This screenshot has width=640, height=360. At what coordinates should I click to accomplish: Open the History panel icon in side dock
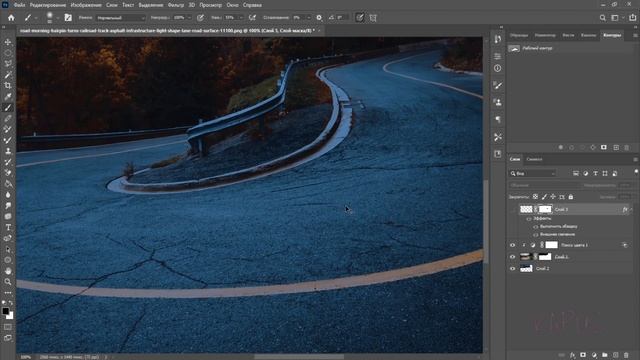[x=498, y=39]
